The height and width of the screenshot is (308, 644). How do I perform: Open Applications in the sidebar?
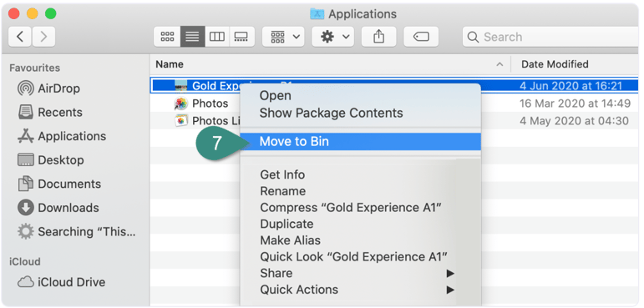(x=72, y=136)
